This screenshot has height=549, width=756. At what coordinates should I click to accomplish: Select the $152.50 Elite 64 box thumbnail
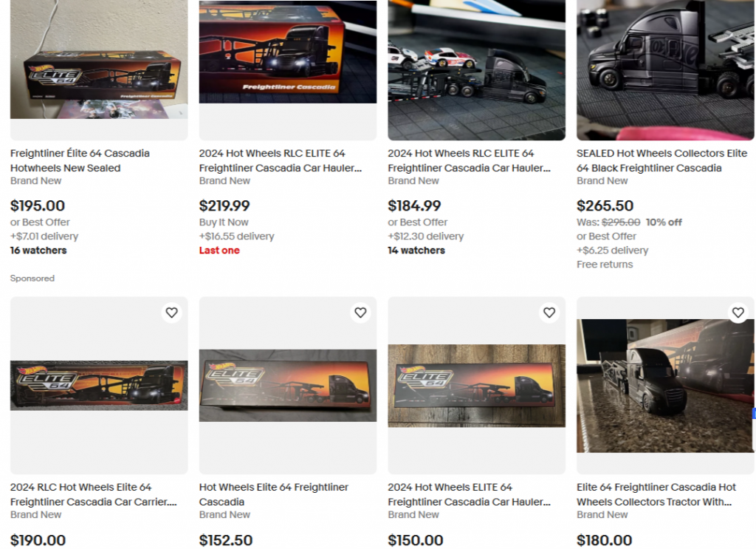tap(288, 385)
